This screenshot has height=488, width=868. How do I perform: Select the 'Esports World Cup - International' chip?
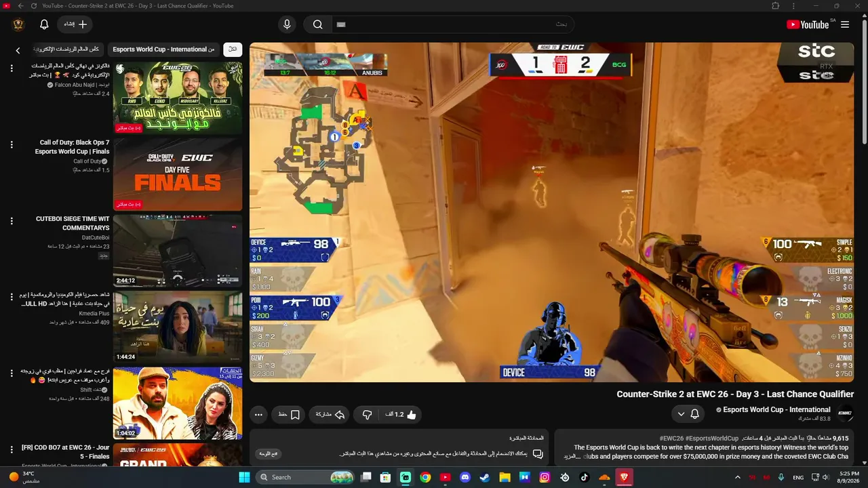click(163, 49)
